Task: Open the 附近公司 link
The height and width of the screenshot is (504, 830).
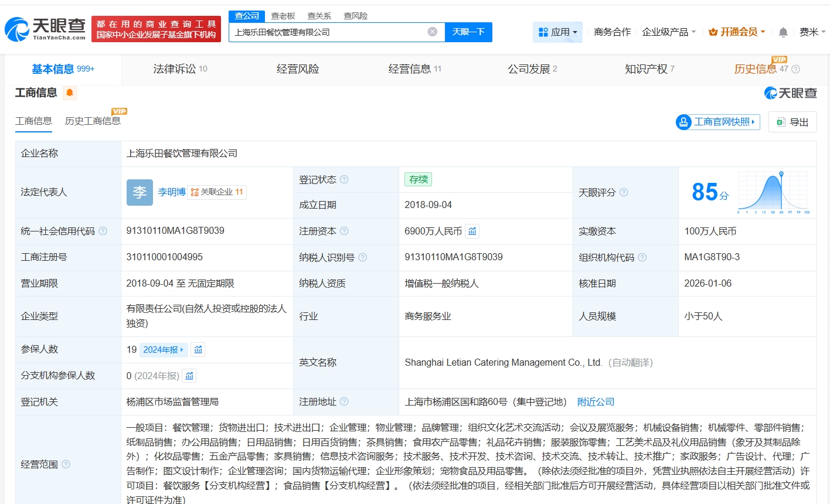Action: 596,402
